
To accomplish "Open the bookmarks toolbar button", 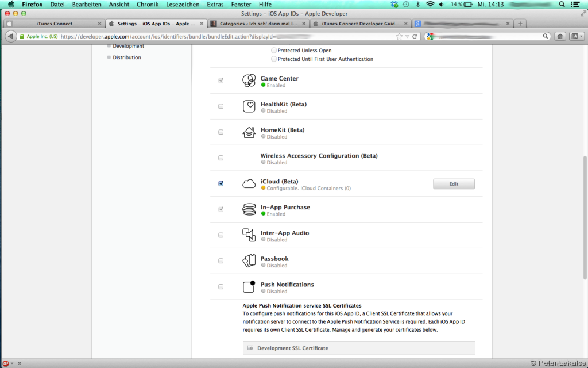I will pyautogui.click(x=577, y=36).
